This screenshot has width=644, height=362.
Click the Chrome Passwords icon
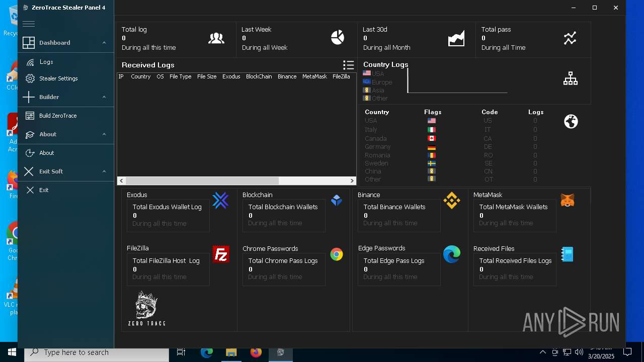click(337, 254)
